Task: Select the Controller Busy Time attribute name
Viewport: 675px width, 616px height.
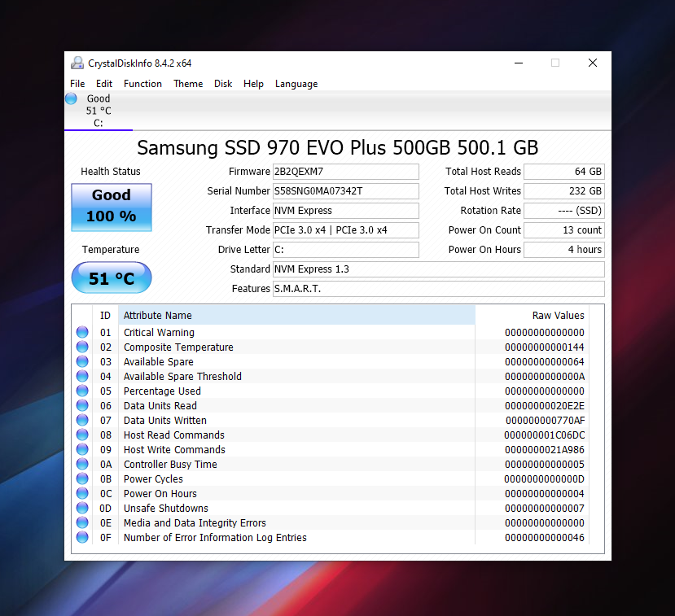Action: 170,464
